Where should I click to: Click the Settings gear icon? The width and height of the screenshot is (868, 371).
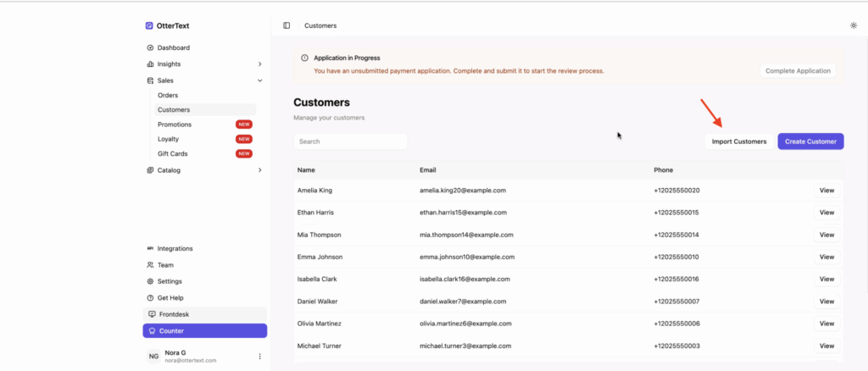(150, 281)
